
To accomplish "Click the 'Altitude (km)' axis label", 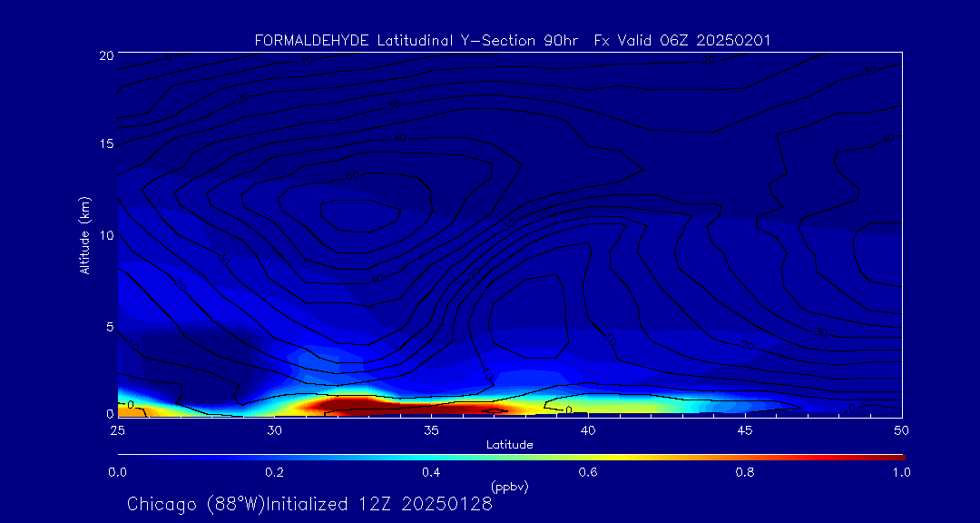I will pyautogui.click(x=84, y=234).
